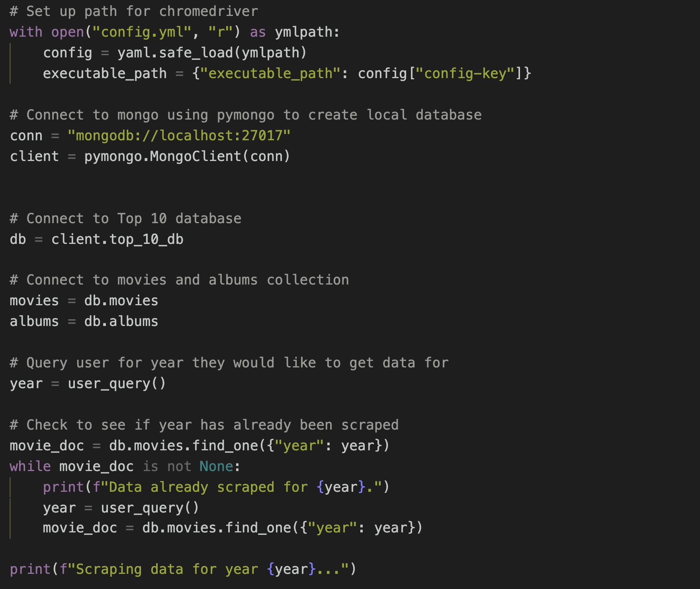Click 'pymongo.MongoClient(conn)'
Viewport: 700px width, 589px height.
tap(187, 156)
